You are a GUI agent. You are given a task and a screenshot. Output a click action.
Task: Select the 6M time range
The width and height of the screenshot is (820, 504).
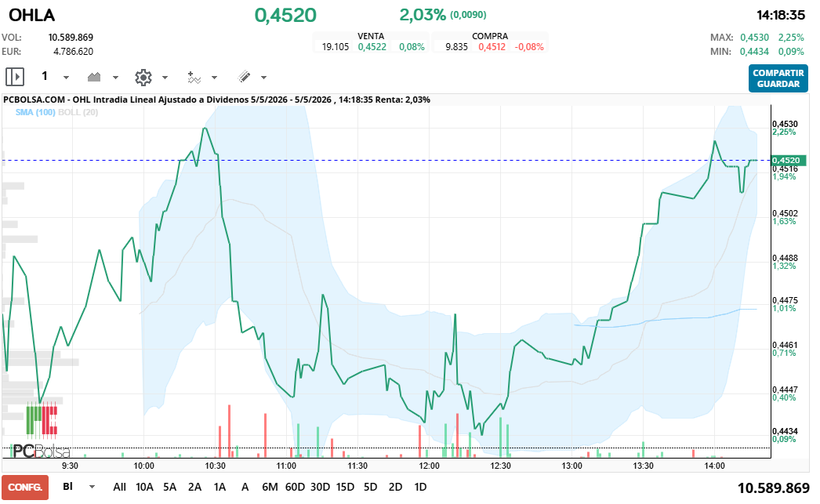270,487
